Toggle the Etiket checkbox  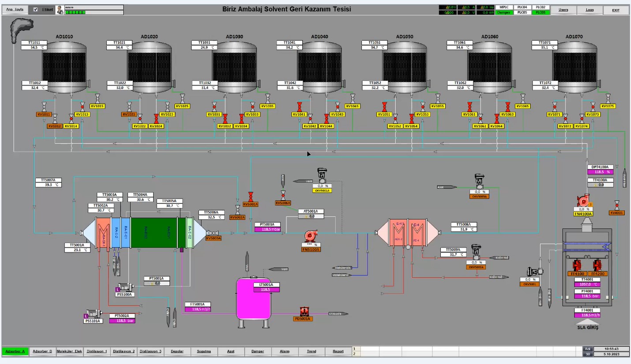(36, 9)
